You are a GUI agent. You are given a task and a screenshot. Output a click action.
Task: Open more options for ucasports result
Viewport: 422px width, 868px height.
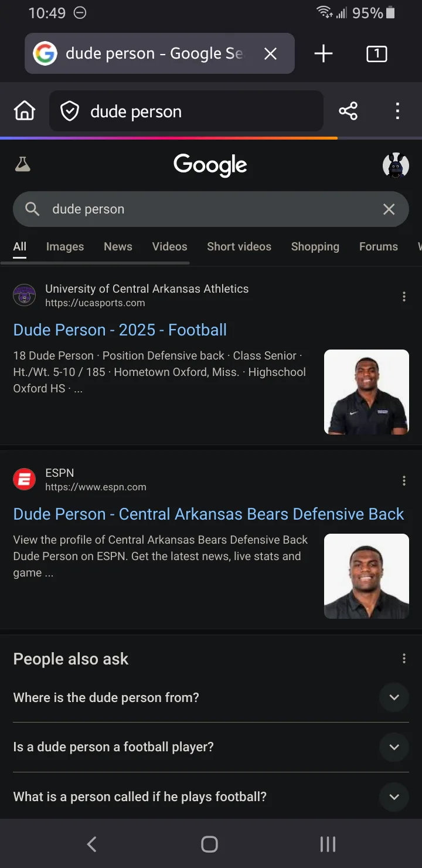point(404,297)
